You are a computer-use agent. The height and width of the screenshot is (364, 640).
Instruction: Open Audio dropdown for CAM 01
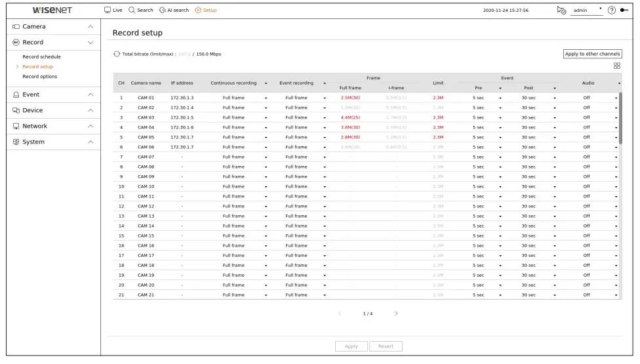tap(616, 98)
